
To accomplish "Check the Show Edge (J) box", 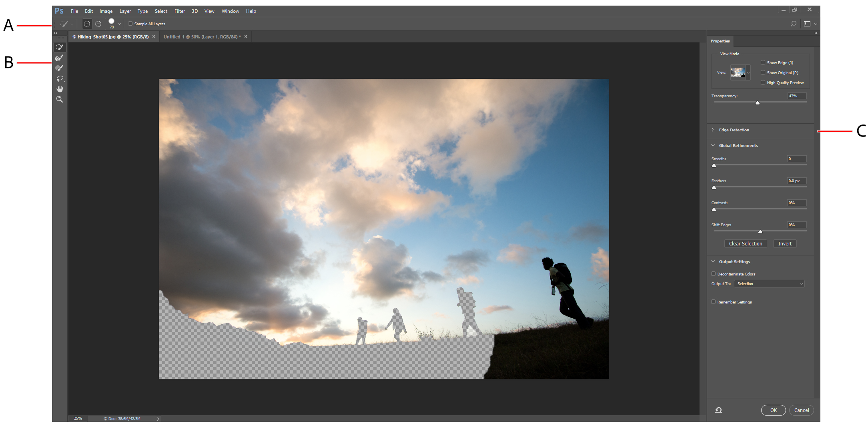I will (x=763, y=62).
